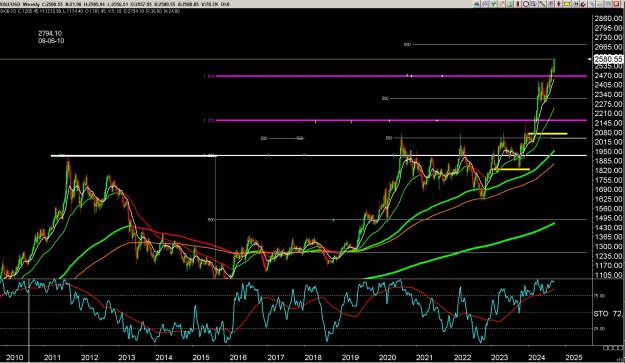Click the 2794.10 cursor price readout
Screen dimensions: 625x363
(50, 33)
